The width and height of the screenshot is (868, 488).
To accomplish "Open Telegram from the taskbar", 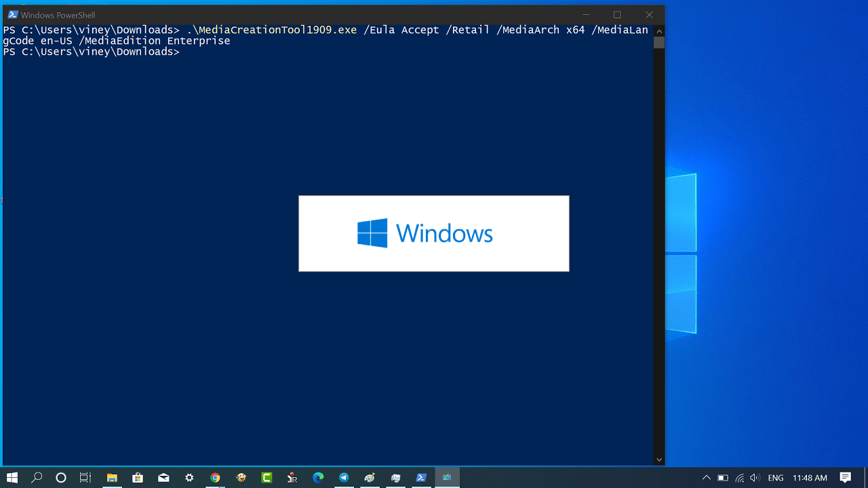I will [344, 478].
